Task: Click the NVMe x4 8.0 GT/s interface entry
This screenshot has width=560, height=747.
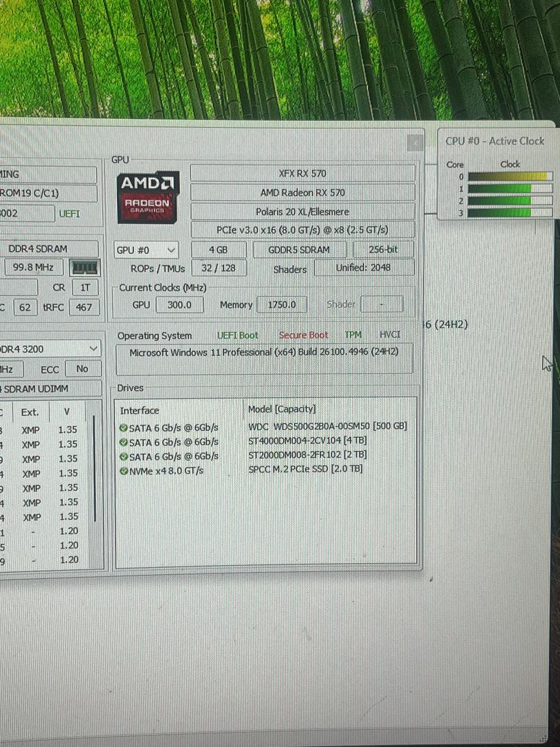Action: 166,471
